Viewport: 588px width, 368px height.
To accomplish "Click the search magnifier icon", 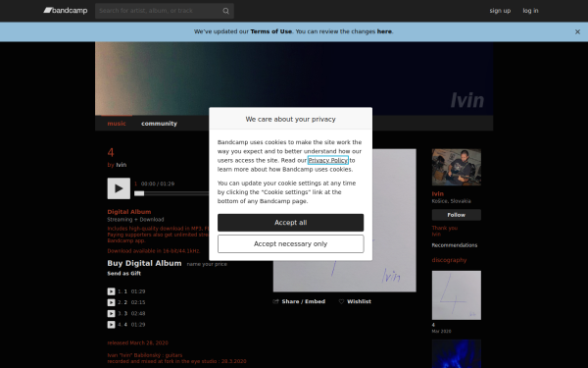I will (x=225, y=11).
